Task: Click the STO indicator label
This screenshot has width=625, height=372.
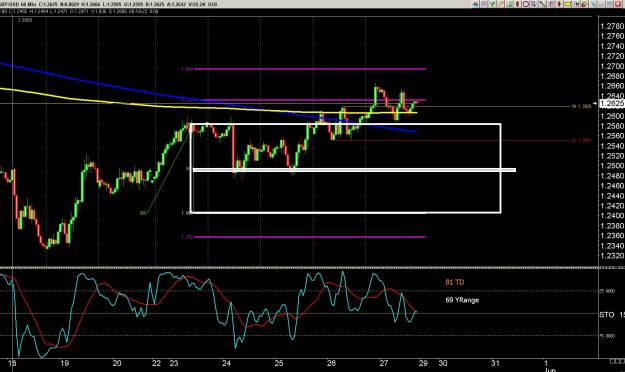Action: pyautogui.click(x=607, y=315)
